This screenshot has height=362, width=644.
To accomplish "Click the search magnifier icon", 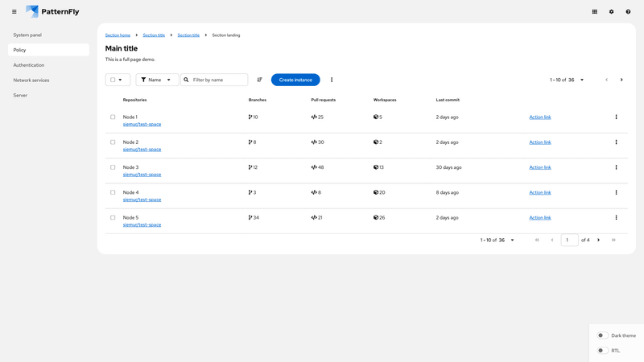I will tap(186, 80).
